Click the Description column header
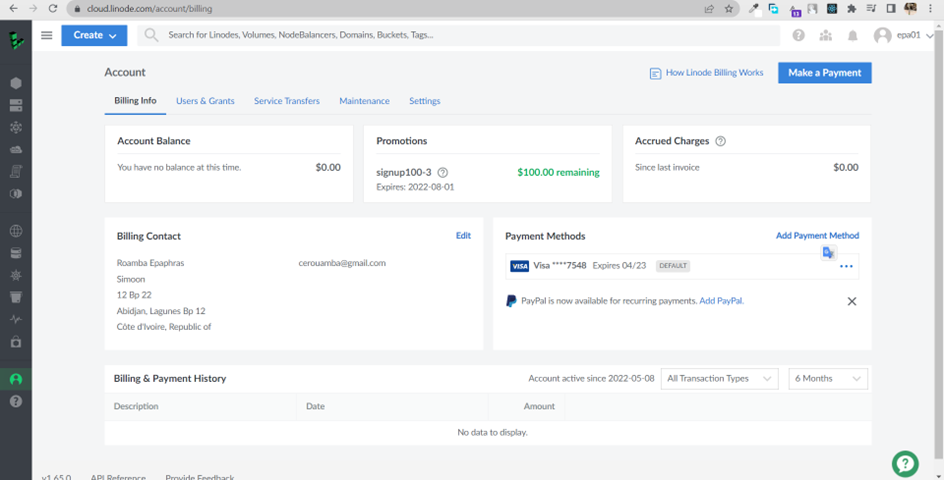Image resolution: width=944 pixels, height=480 pixels. click(136, 407)
